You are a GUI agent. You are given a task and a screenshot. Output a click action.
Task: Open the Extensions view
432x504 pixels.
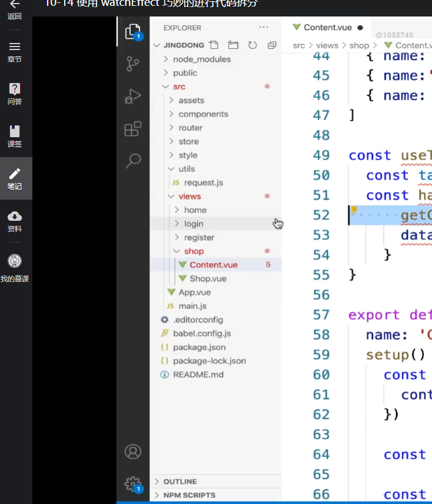tap(132, 129)
